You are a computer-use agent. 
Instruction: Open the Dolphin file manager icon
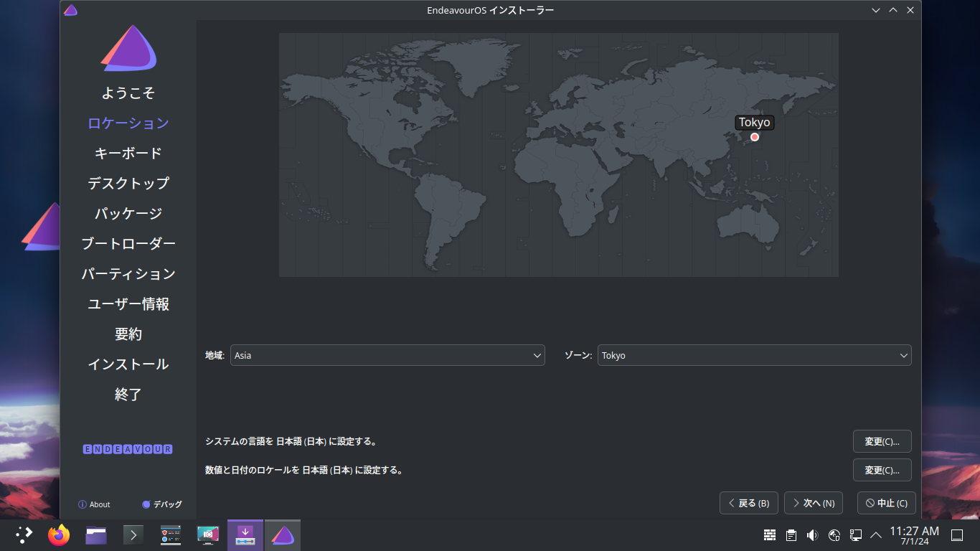click(x=96, y=534)
